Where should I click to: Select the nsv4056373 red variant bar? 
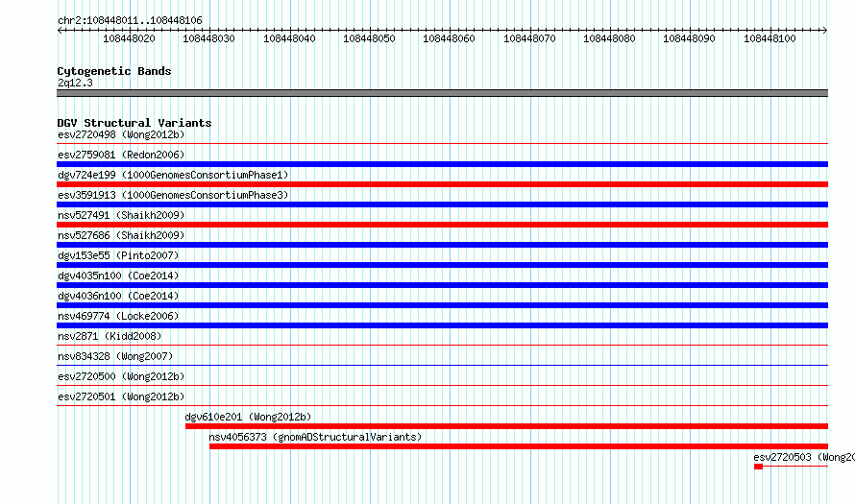519,446
